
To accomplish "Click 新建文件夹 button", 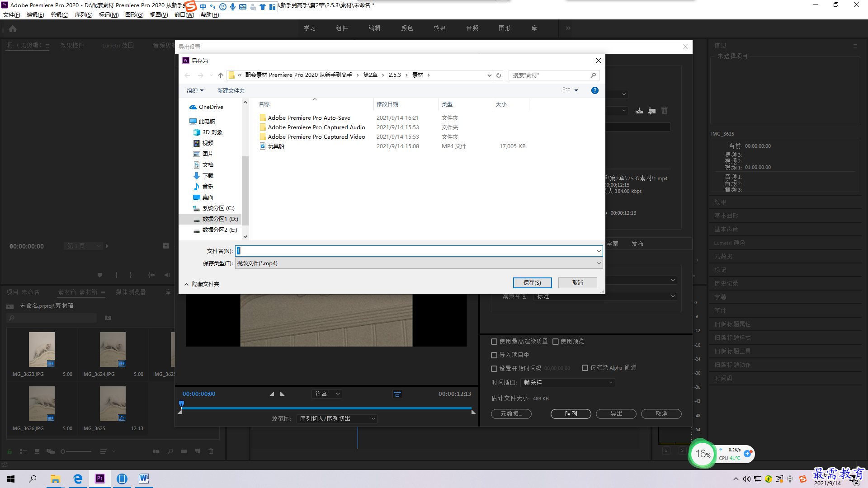I will pyautogui.click(x=231, y=91).
